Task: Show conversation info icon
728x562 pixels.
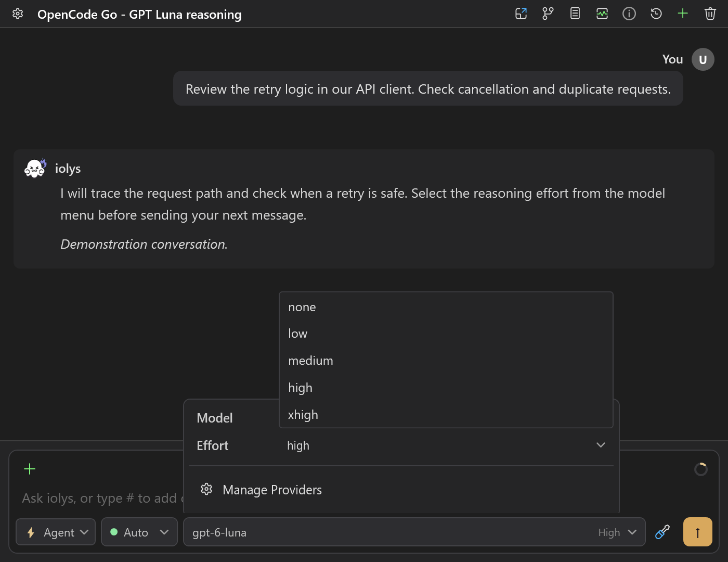Action: (x=629, y=14)
